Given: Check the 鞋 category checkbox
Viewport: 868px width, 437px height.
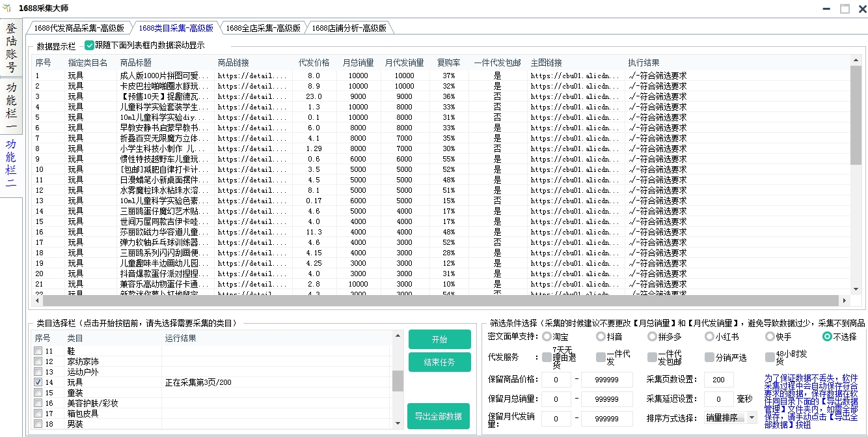Looking at the screenshot, I should (38, 351).
